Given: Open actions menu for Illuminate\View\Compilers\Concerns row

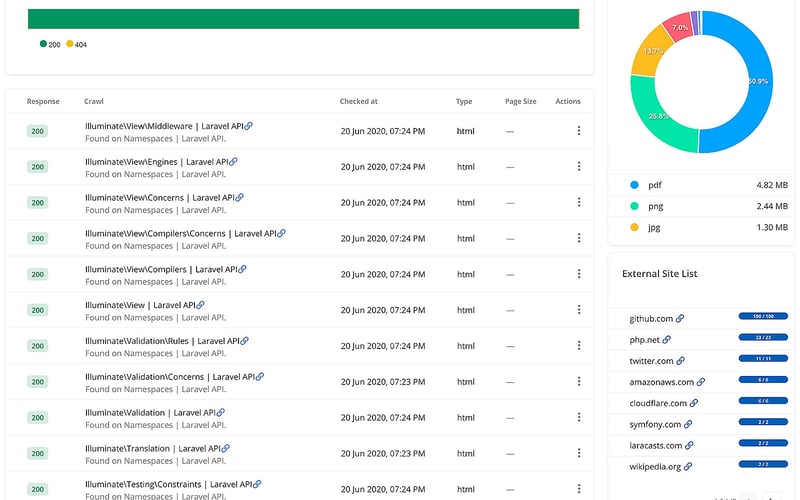Looking at the screenshot, I should [579, 238].
